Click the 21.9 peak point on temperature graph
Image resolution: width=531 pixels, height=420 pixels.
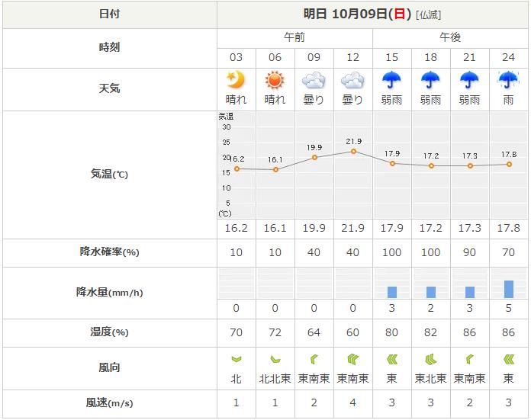(353, 151)
